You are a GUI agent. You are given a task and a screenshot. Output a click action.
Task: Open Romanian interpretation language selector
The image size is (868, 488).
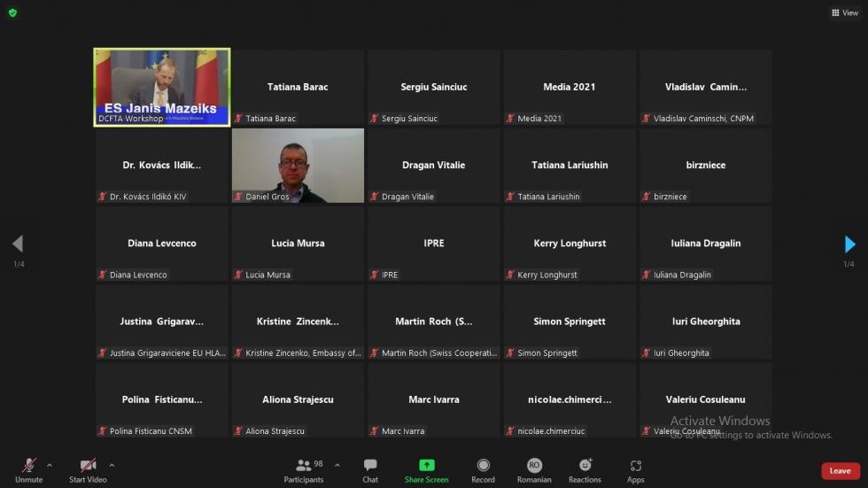tap(534, 469)
